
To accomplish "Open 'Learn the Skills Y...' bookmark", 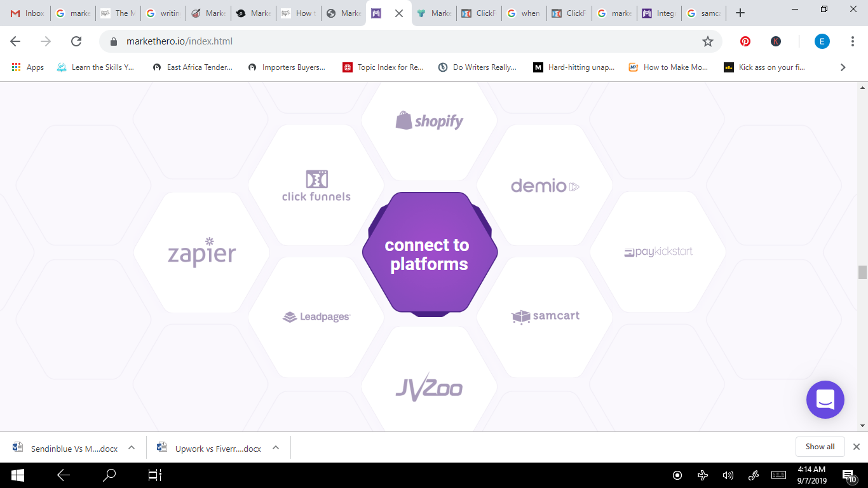I will tap(95, 67).
